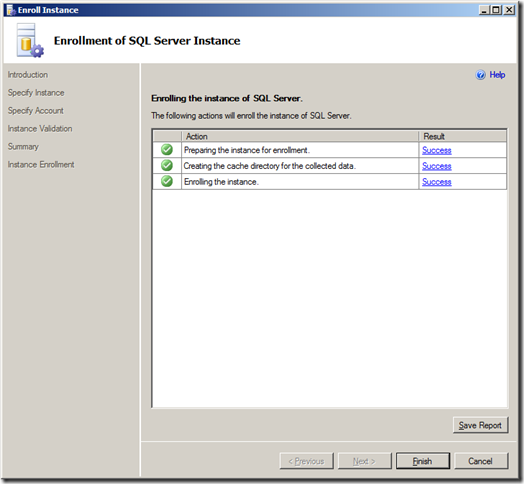Select the Instance Enrollment step
Viewport: 524px width, 484px height.
click(41, 164)
